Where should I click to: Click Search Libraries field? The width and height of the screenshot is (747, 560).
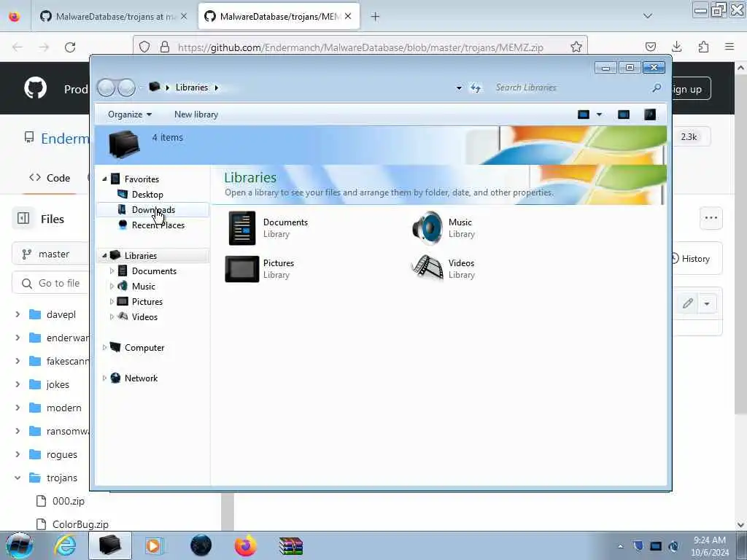(x=570, y=87)
